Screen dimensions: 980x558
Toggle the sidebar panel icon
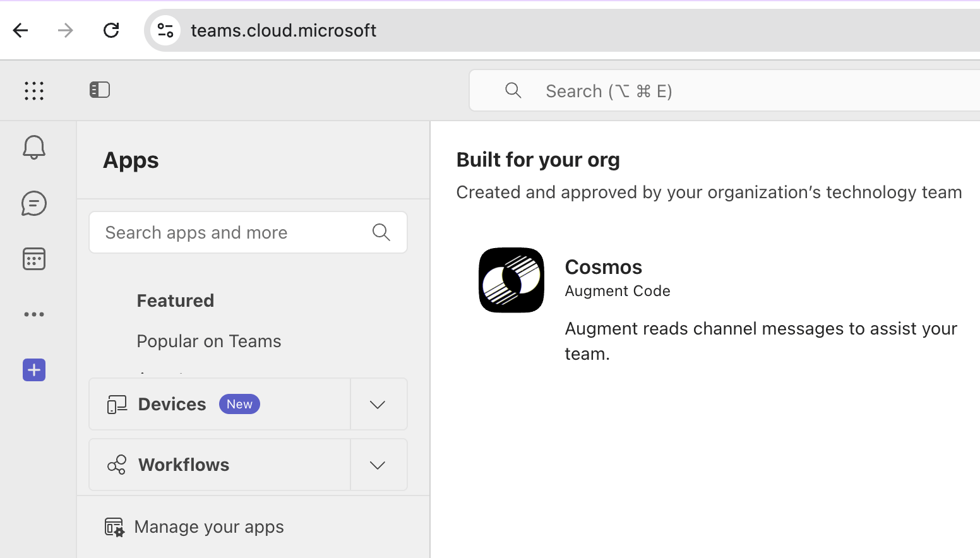(100, 90)
